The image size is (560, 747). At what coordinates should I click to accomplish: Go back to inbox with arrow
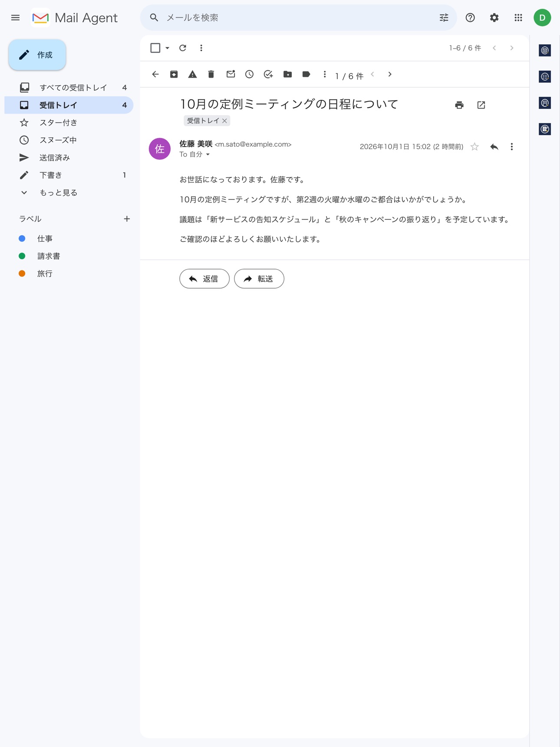pos(155,75)
